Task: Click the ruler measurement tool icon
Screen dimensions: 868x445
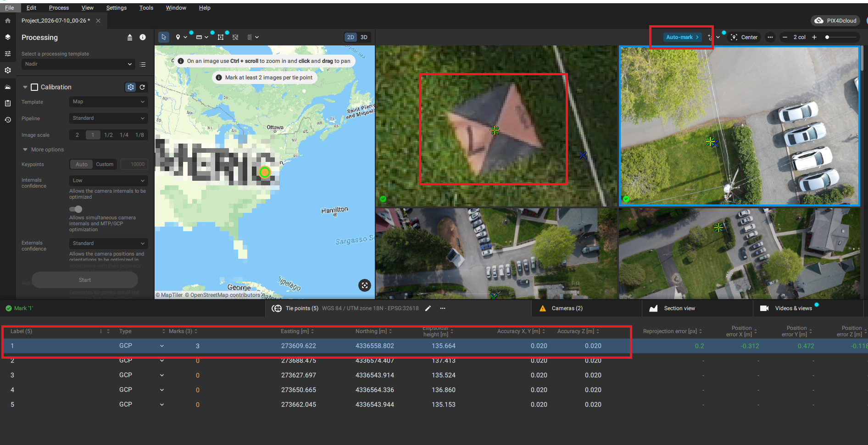Action: tap(199, 37)
